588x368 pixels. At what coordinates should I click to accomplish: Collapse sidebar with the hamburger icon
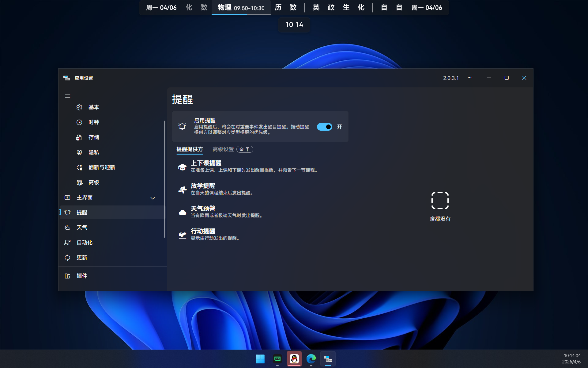(x=68, y=96)
